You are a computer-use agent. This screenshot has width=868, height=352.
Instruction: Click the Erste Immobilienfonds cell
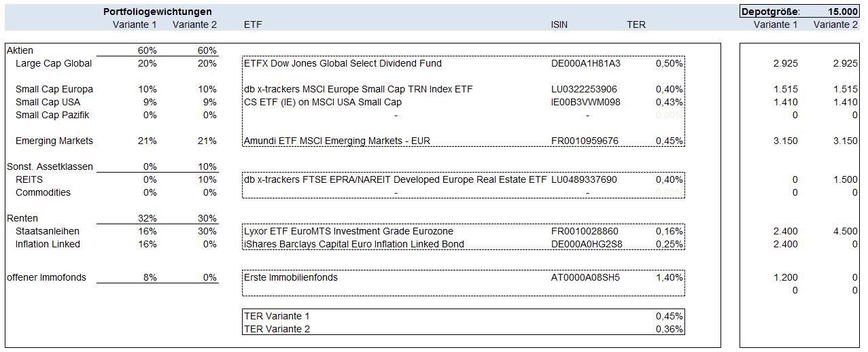291,277
